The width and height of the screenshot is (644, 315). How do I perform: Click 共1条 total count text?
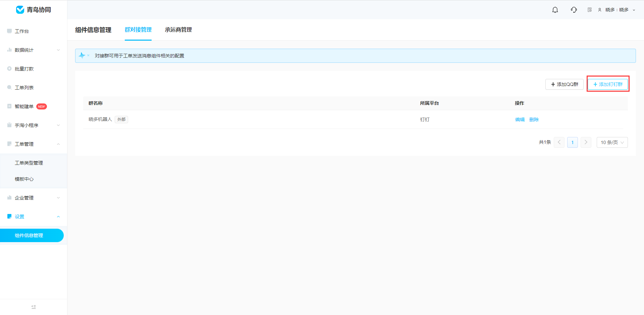pos(545,142)
